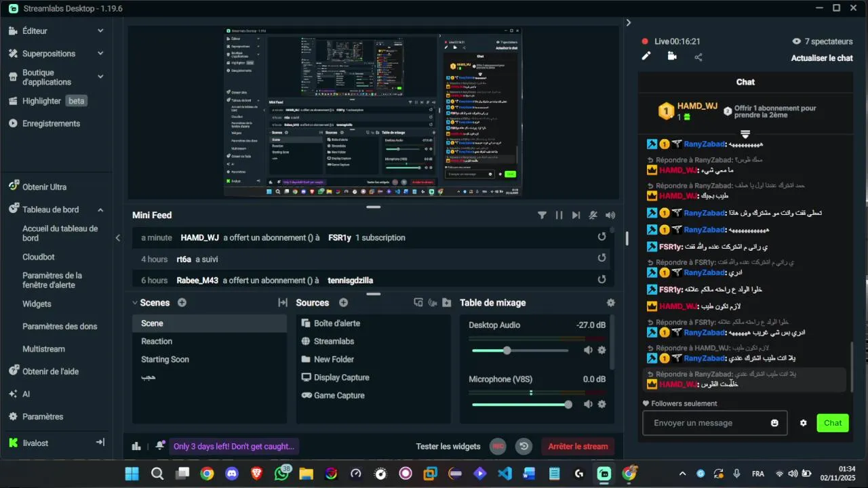Toggle the viewer count eye icon
This screenshot has width=868, height=488.
click(797, 41)
